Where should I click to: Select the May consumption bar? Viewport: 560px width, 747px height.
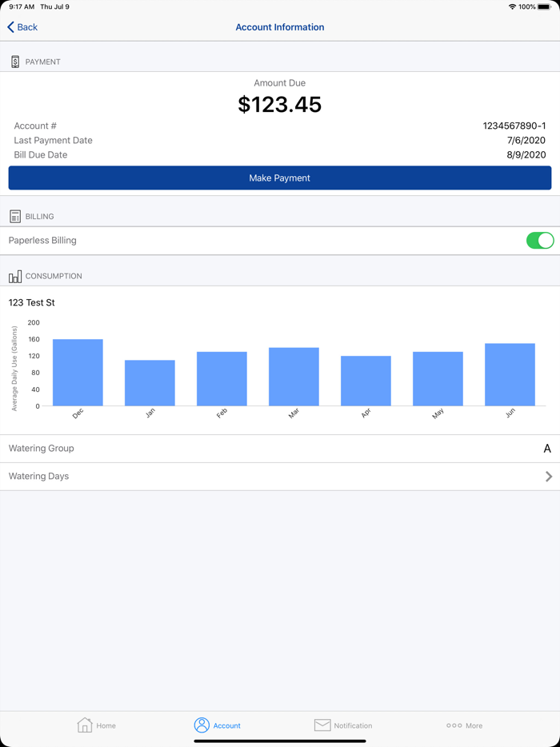(x=438, y=379)
